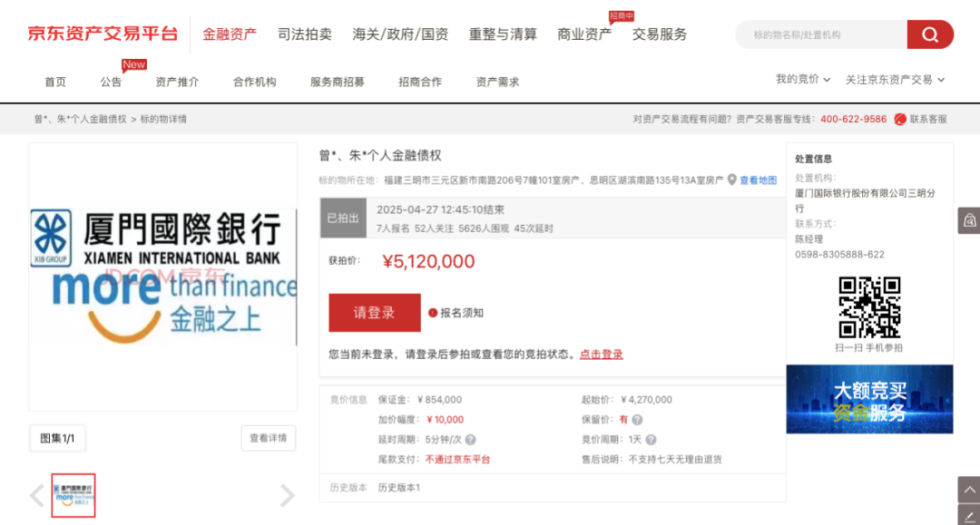The height and width of the screenshot is (525, 980).
Task: Open the map location pin icon
Action: (732, 180)
